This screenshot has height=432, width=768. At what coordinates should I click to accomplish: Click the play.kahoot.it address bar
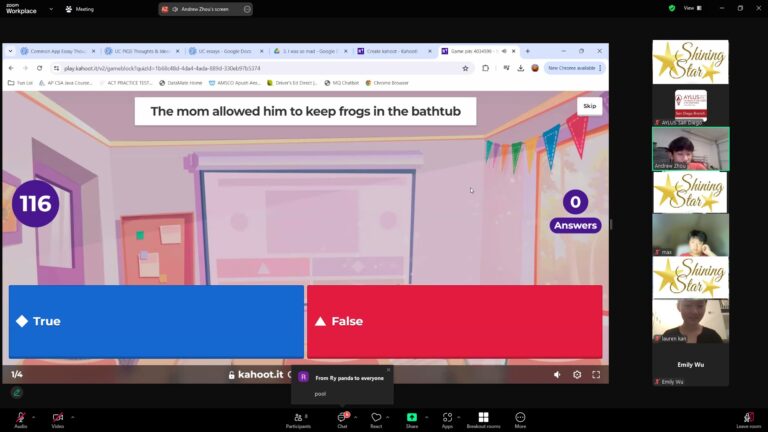[x=262, y=68]
